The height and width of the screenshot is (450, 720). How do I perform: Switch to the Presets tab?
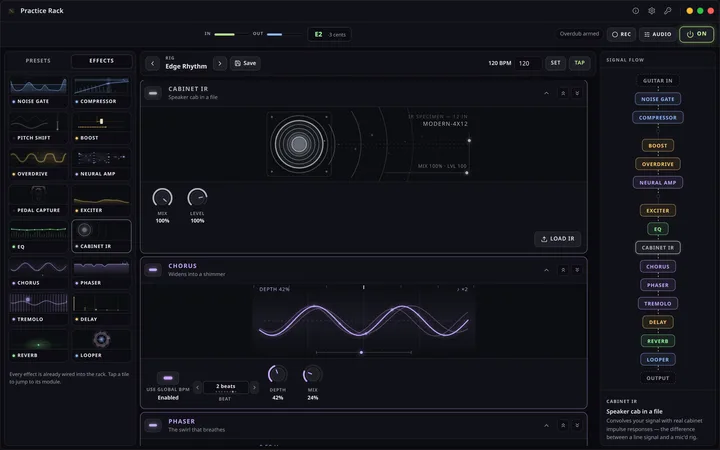tap(38, 61)
